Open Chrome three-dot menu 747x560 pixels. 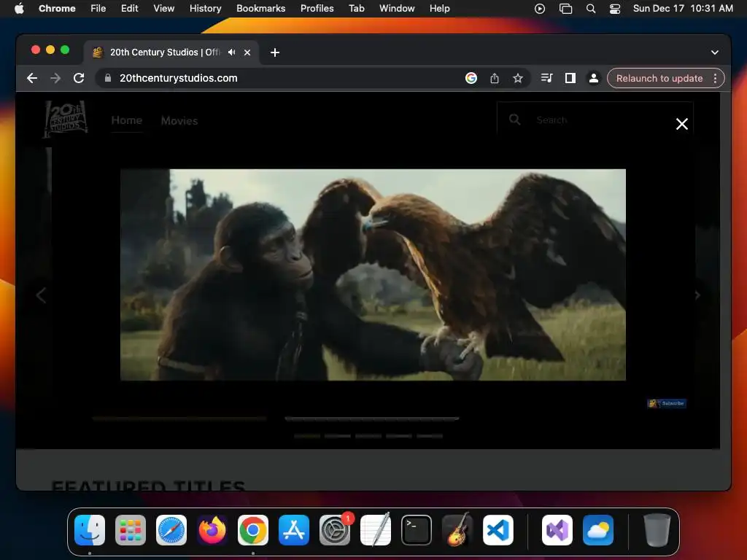(x=715, y=78)
